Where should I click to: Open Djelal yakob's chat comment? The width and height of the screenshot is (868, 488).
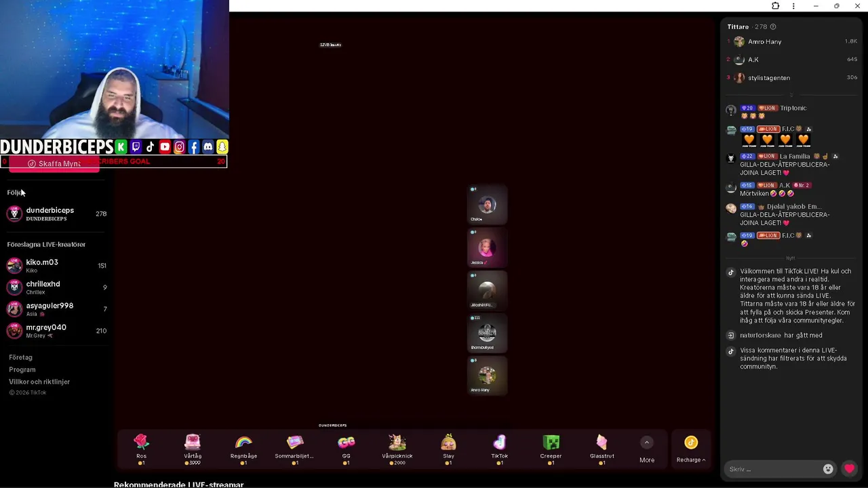(785, 214)
